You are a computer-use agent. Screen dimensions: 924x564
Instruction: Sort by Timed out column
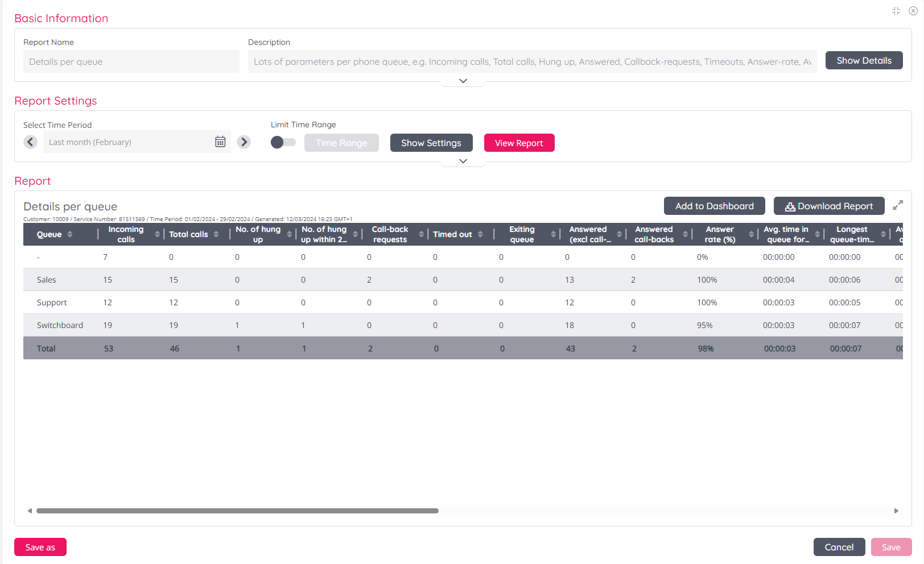[x=480, y=234]
